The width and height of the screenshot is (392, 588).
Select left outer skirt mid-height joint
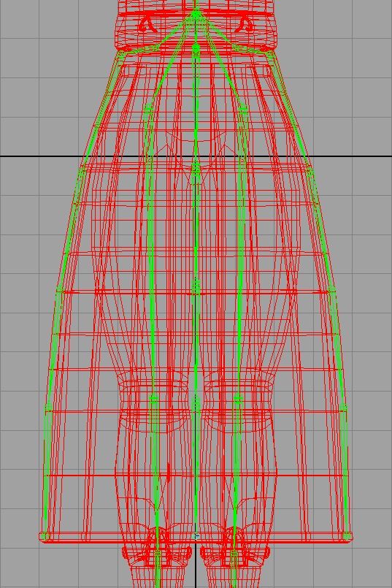click(x=61, y=289)
